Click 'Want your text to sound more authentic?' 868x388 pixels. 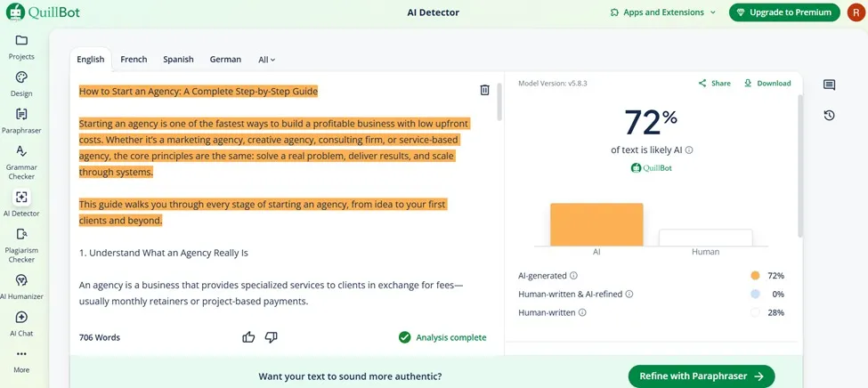350,376
